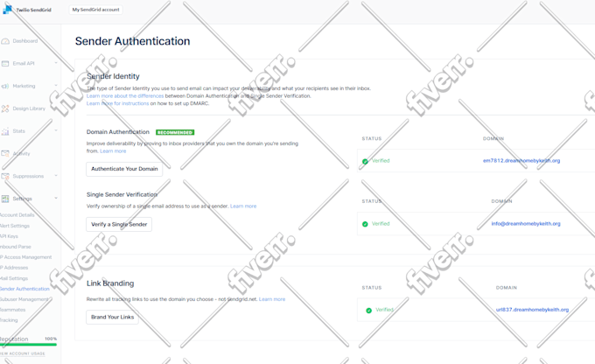The width and height of the screenshot is (595, 364).
Task: Open em7812.dreamhomebykeith.org domain link
Action: pos(521,160)
